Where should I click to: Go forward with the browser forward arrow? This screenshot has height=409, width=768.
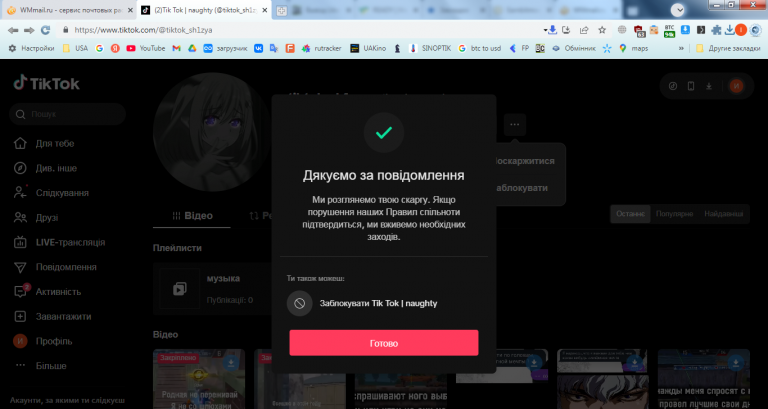click(29, 30)
